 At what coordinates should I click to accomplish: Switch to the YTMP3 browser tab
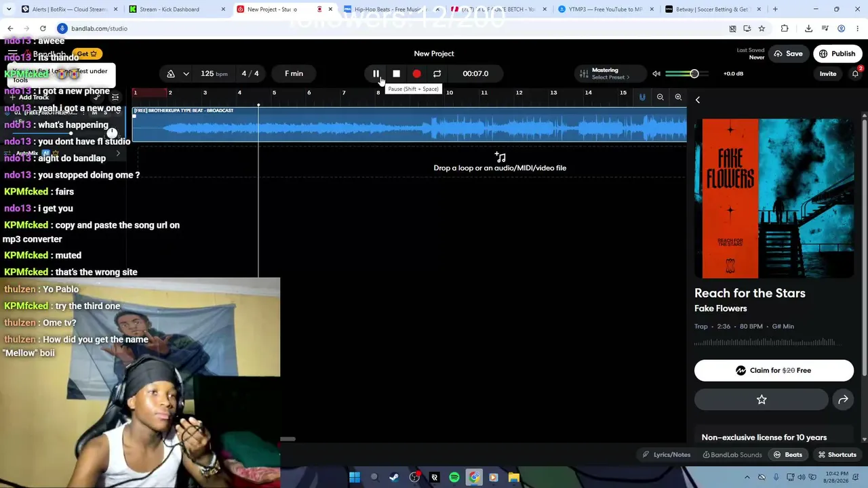pos(605,9)
